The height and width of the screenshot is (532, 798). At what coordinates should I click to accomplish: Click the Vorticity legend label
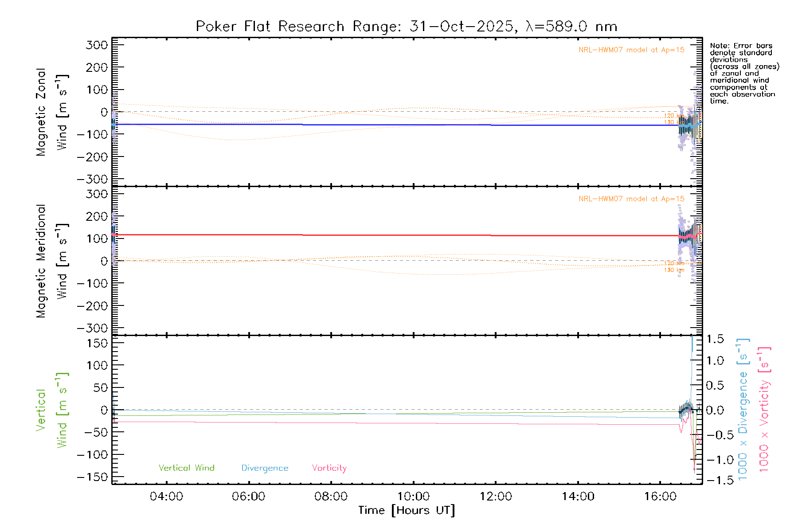[x=329, y=468]
